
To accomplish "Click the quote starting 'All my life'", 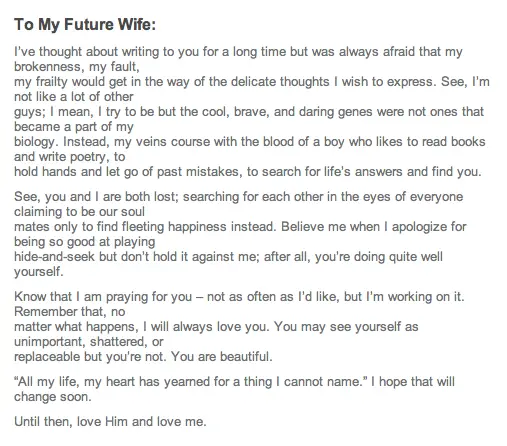I will [188, 382].
